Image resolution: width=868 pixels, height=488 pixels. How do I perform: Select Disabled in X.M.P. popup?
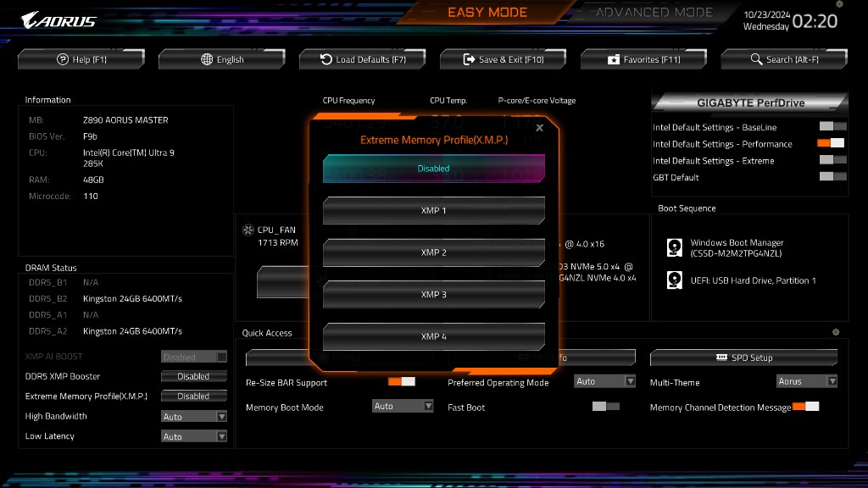(433, 169)
